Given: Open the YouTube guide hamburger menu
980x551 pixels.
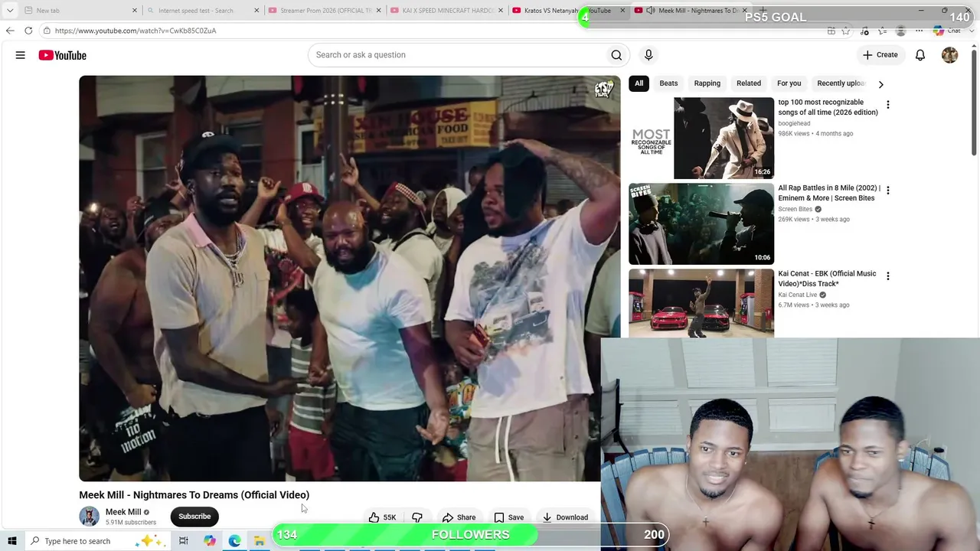Looking at the screenshot, I should (x=21, y=55).
